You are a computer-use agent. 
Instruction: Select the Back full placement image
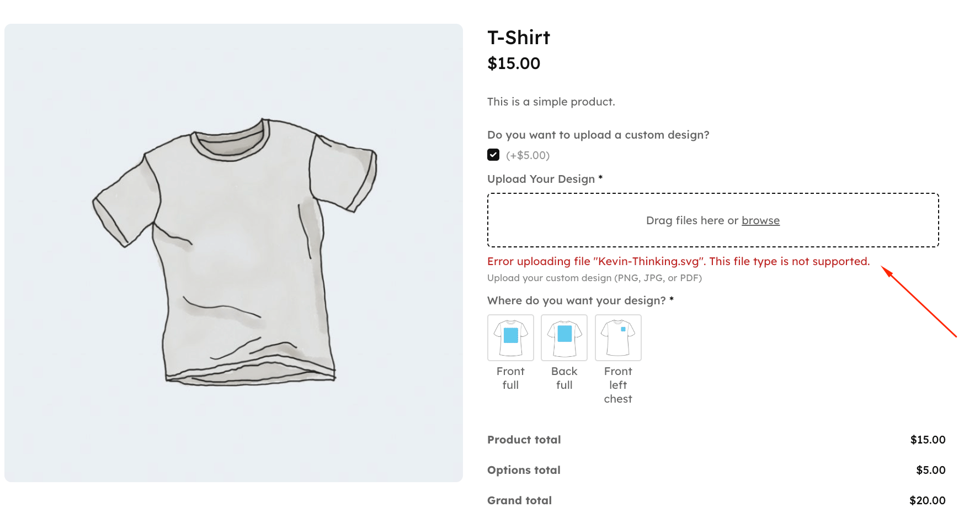[x=564, y=337]
